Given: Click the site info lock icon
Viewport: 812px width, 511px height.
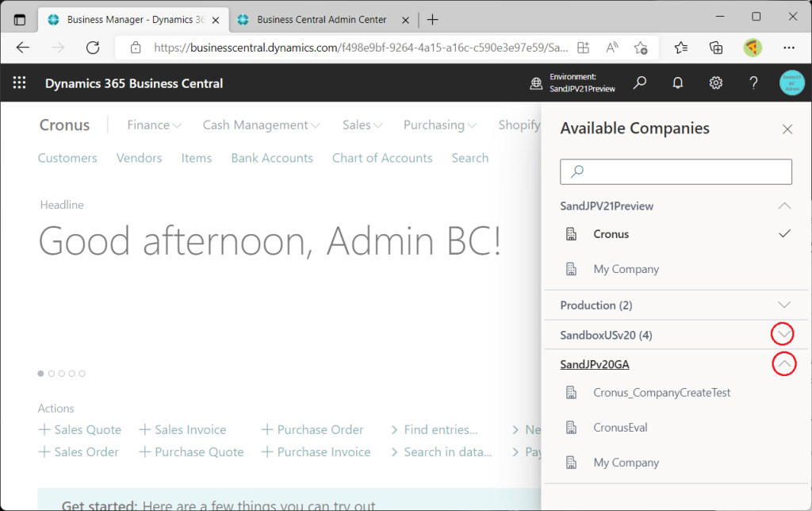Looking at the screenshot, I should [136, 48].
